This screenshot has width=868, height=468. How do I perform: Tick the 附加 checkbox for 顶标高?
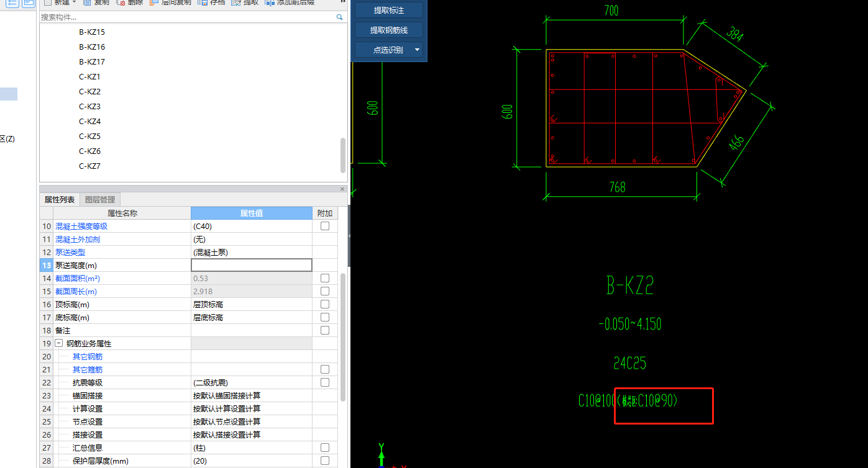point(324,304)
